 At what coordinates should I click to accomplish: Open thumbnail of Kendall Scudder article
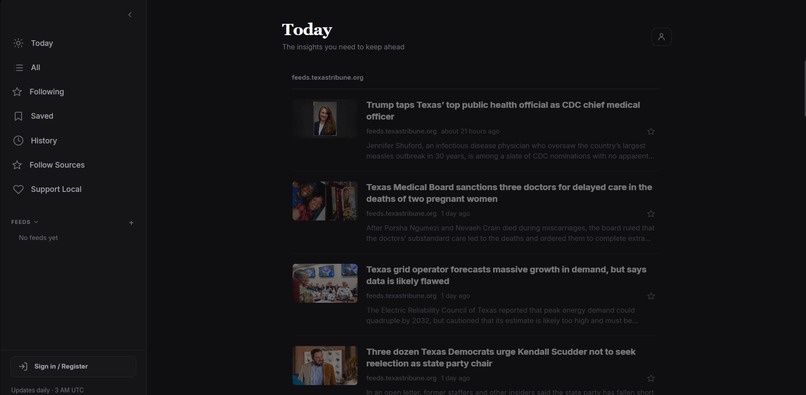click(325, 366)
